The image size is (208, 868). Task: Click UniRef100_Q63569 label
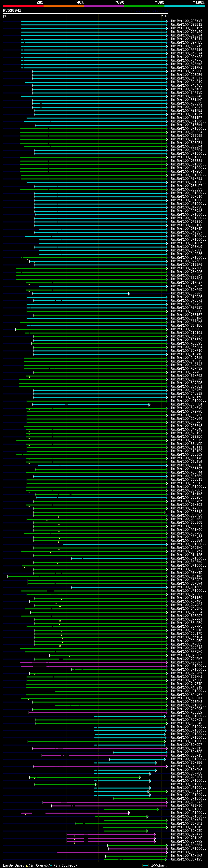pos(187,136)
